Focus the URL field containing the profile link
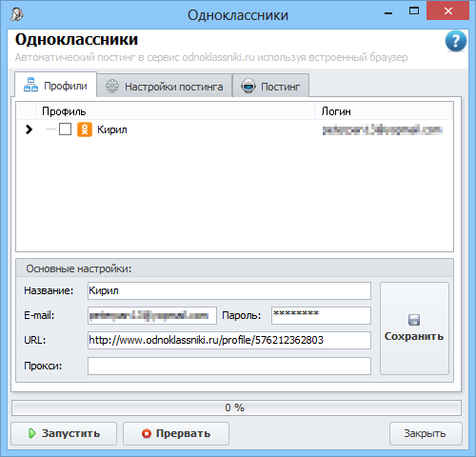Image resolution: width=476 pixels, height=457 pixels. pos(229,340)
